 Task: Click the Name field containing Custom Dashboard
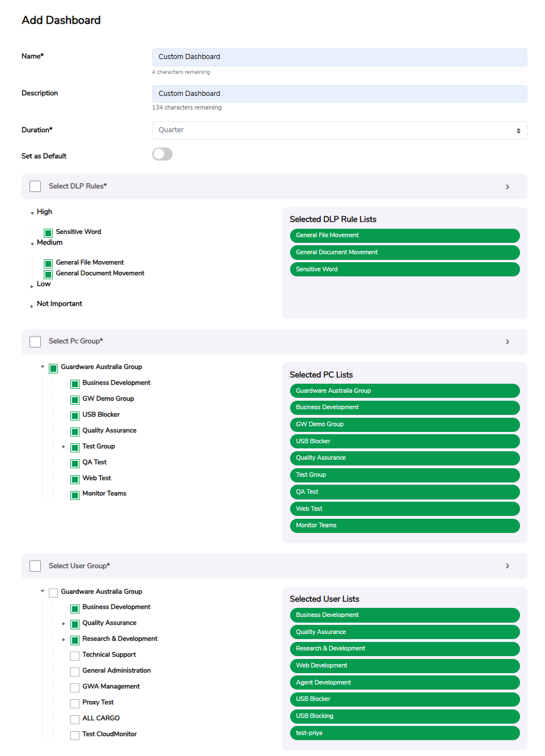(339, 57)
